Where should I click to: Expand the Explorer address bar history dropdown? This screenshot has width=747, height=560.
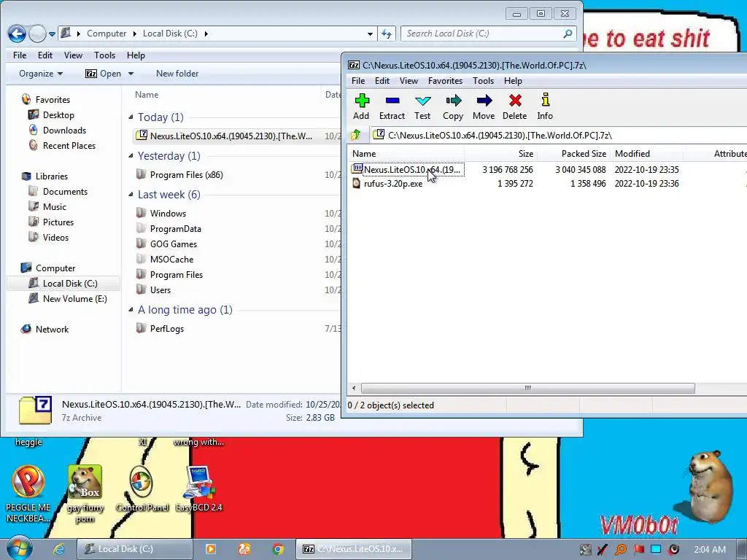370,34
